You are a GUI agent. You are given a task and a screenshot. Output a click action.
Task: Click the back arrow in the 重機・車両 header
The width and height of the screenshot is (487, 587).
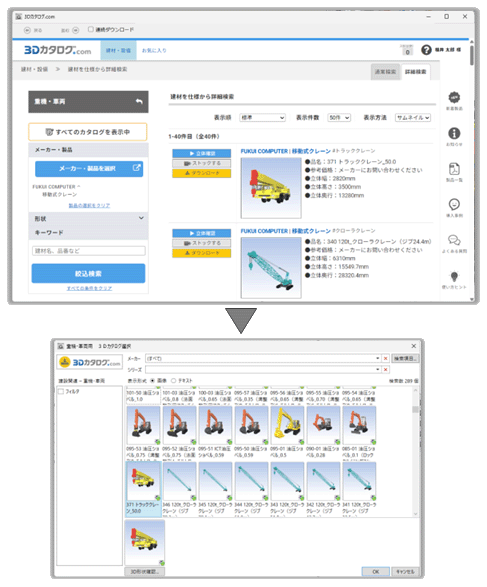pos(139,101)
